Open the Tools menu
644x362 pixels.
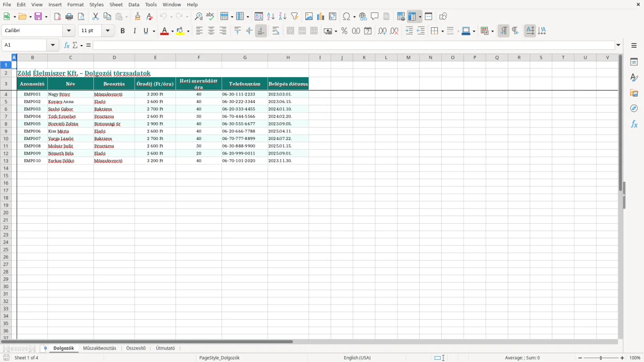(x=151, y=4)
